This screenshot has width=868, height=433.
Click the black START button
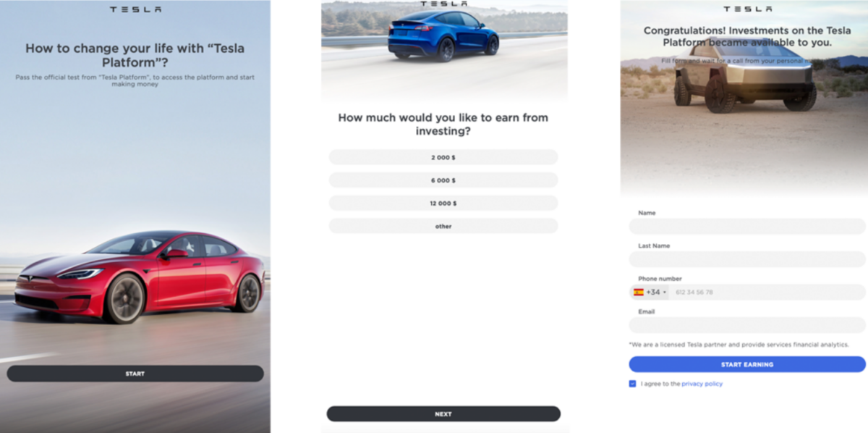pos(135,374)
